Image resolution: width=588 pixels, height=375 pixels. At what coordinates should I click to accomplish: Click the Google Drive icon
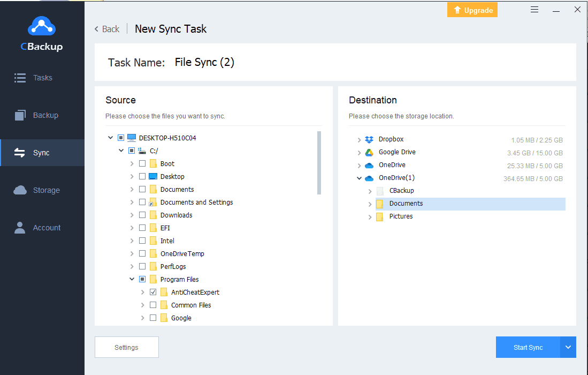[369, 152]
